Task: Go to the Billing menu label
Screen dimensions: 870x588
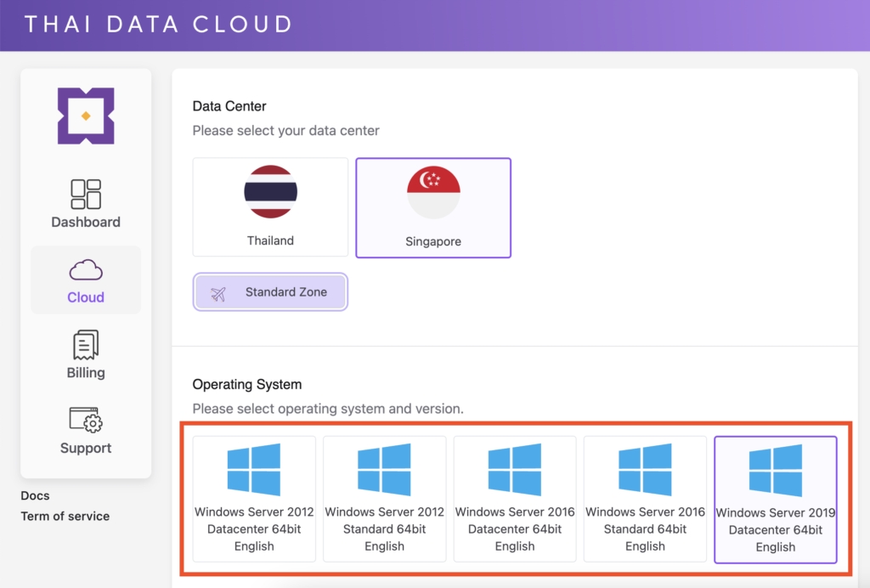Action: click(86, 372)
